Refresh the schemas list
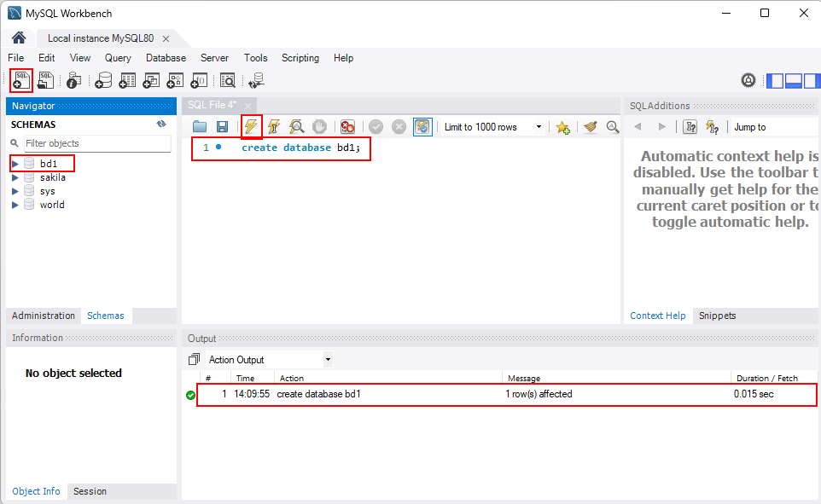The height and width of the screenshot is (504, 821). [161, 124]
